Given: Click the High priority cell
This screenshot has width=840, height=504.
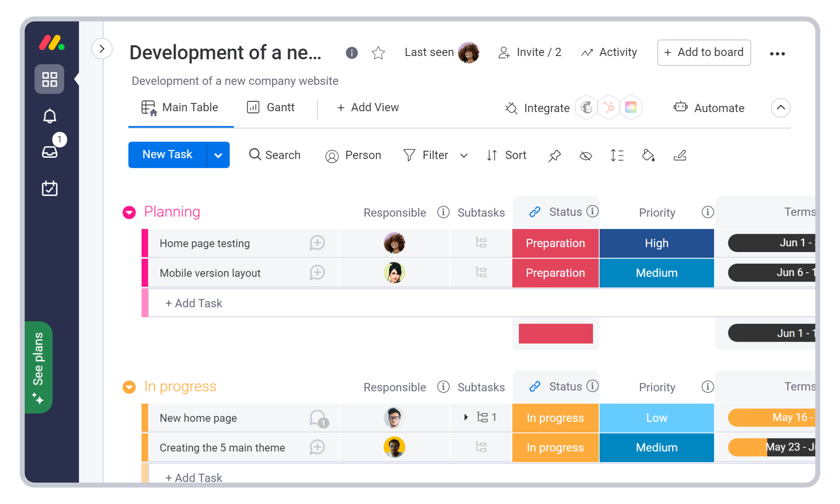Looking at the screenshot, I should 656,243.
